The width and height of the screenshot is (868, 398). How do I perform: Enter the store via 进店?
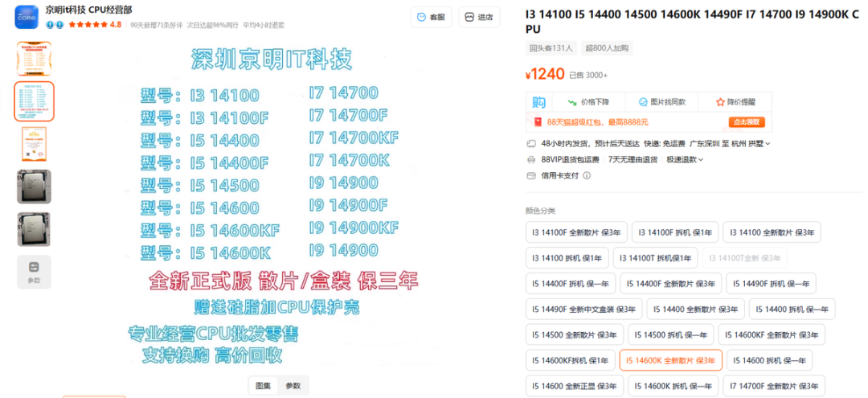click(479, 17)
